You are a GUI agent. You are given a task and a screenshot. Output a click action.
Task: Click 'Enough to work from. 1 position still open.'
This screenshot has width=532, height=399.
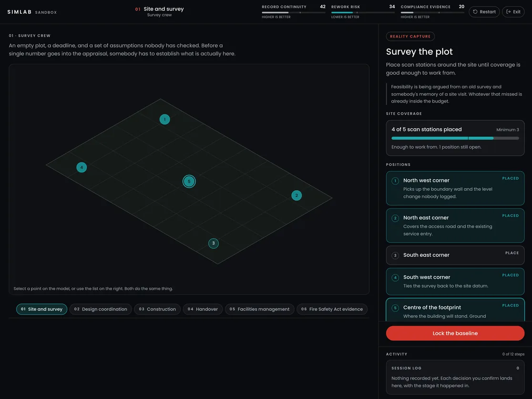pos(436,147)
